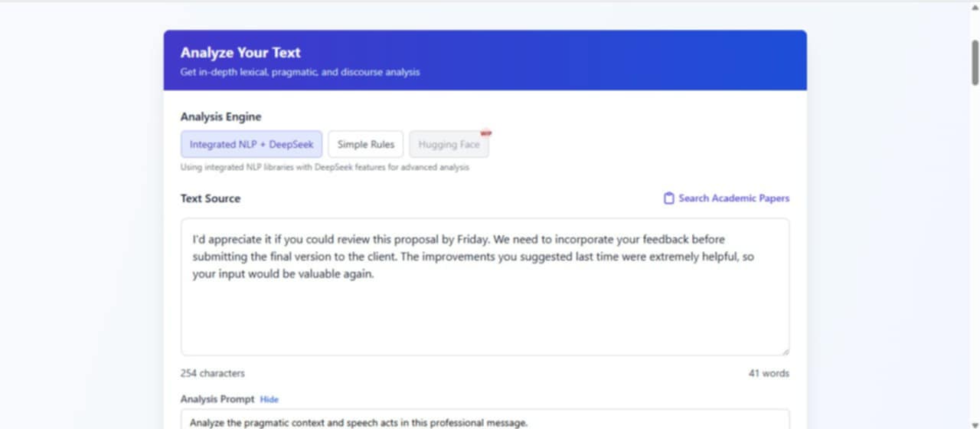Click the 'Analyze Your Text' heading
The width and height of the screenshot is (980, 429).
(x=240, y=53)
